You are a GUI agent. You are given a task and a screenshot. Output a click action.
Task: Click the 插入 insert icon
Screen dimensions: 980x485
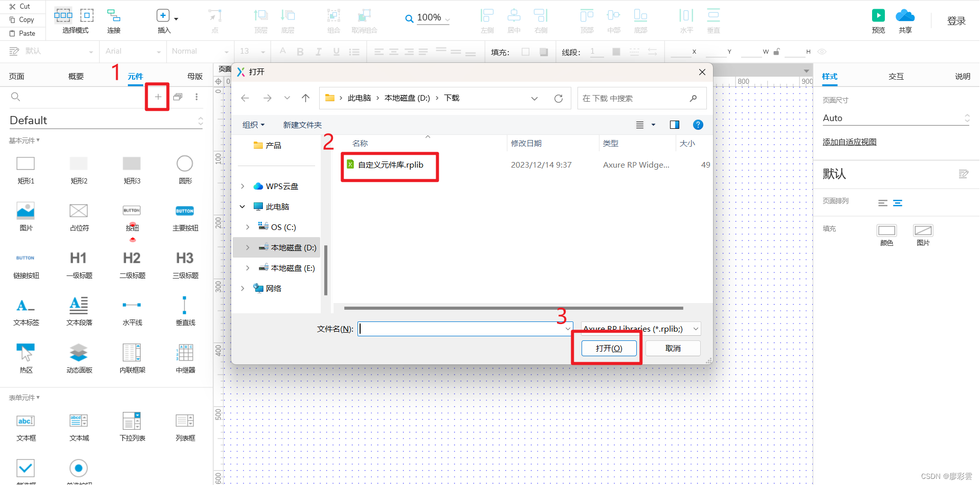pos(163,16)
